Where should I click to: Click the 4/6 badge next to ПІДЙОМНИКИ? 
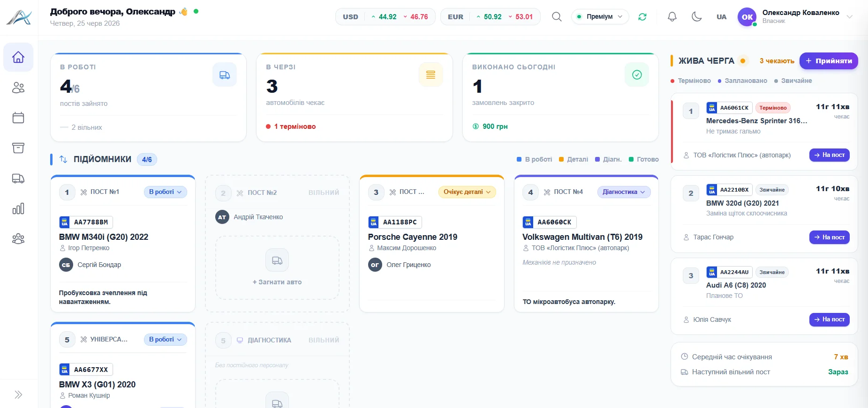click(147, 159)
